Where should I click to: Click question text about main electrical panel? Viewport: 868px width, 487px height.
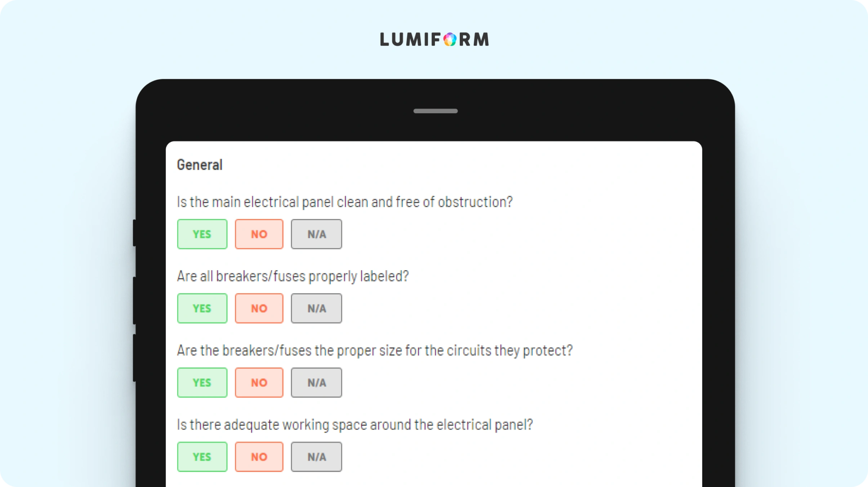pos(345,202)
